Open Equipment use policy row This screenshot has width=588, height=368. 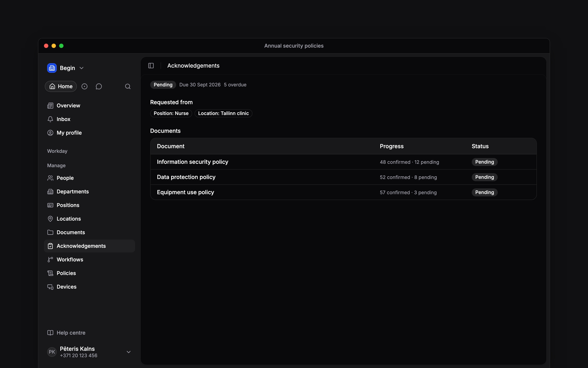click(343, 192)
